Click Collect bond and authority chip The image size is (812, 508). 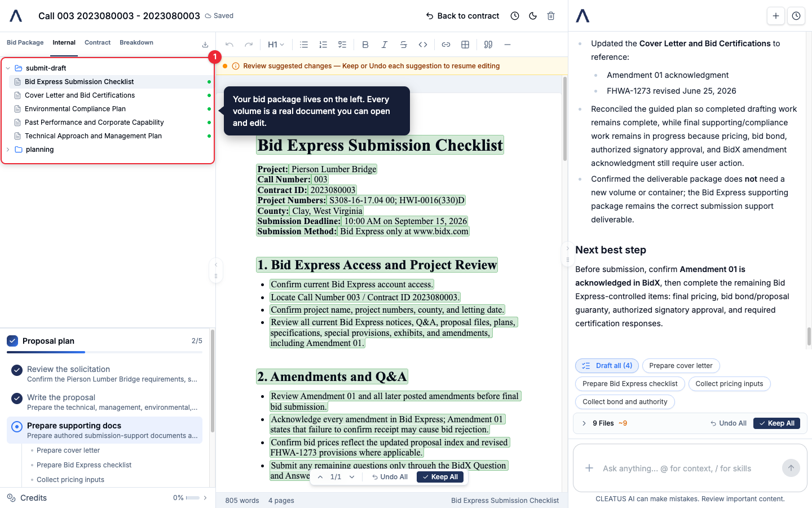[625, 402]
